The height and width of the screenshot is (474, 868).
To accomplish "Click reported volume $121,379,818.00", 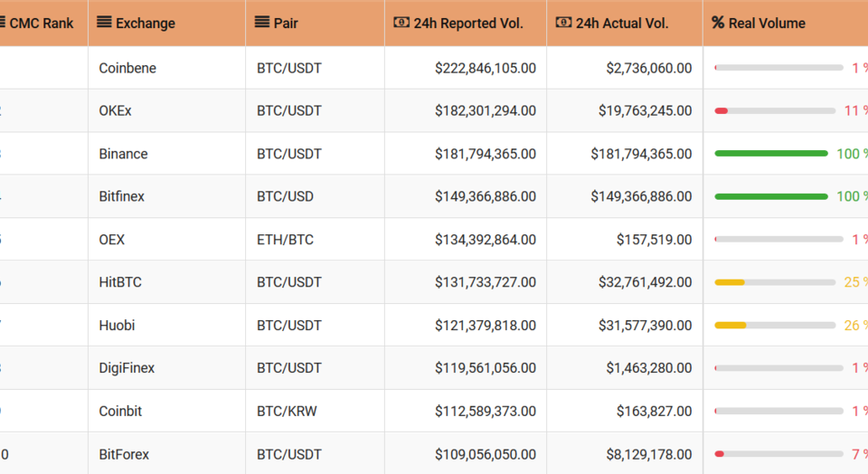I will (486, 326).
